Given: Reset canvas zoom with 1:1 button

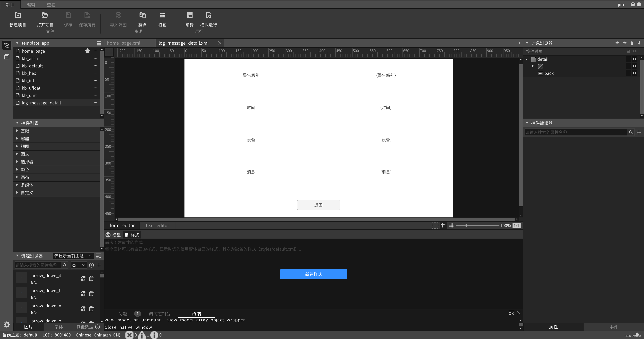Looking at the screenshot, I should [516, 225].
